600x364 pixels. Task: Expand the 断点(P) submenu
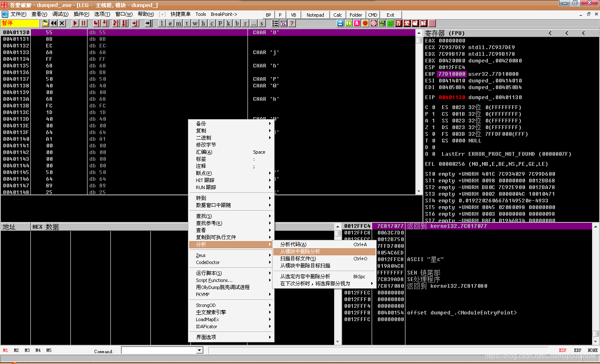[231, 173]
